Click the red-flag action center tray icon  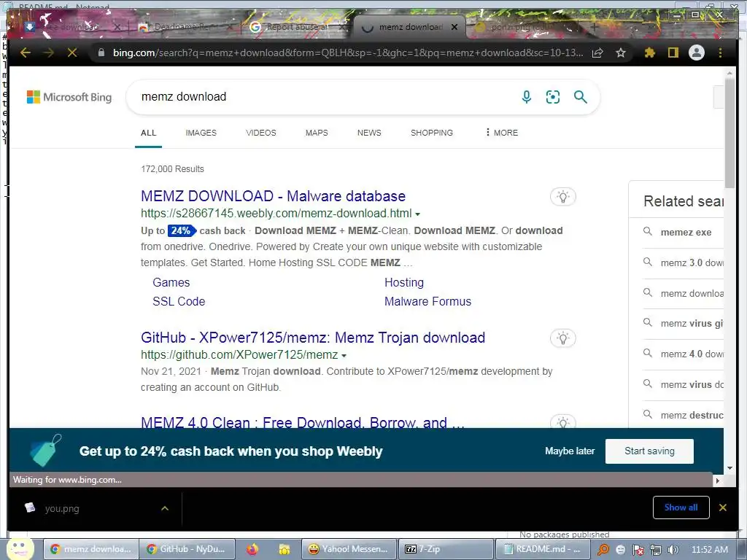[x=638, y=550]
